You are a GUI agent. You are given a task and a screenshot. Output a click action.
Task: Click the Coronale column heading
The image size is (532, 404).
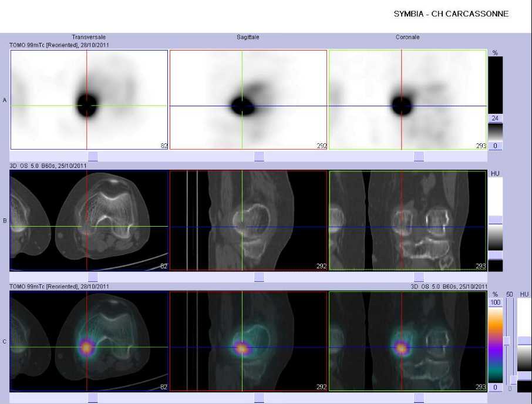(408, 37)
